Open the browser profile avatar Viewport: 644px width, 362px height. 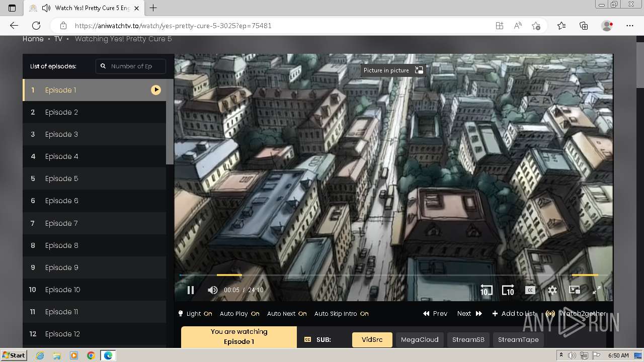point(607,26)
